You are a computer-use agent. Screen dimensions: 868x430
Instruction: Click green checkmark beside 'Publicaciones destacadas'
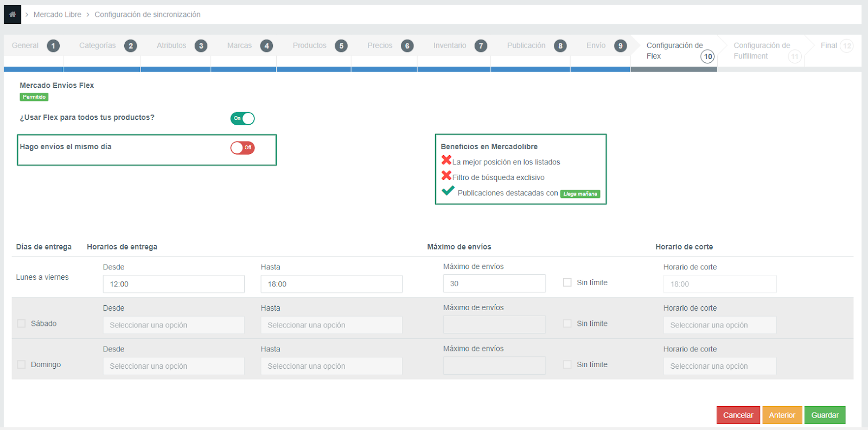448,191
